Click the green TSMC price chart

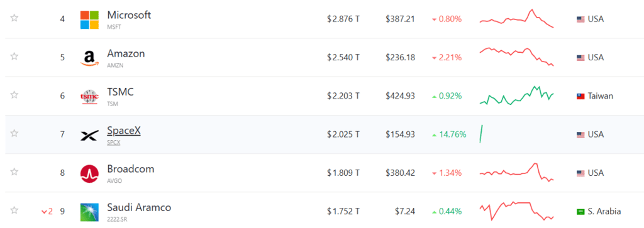[517, 95]
